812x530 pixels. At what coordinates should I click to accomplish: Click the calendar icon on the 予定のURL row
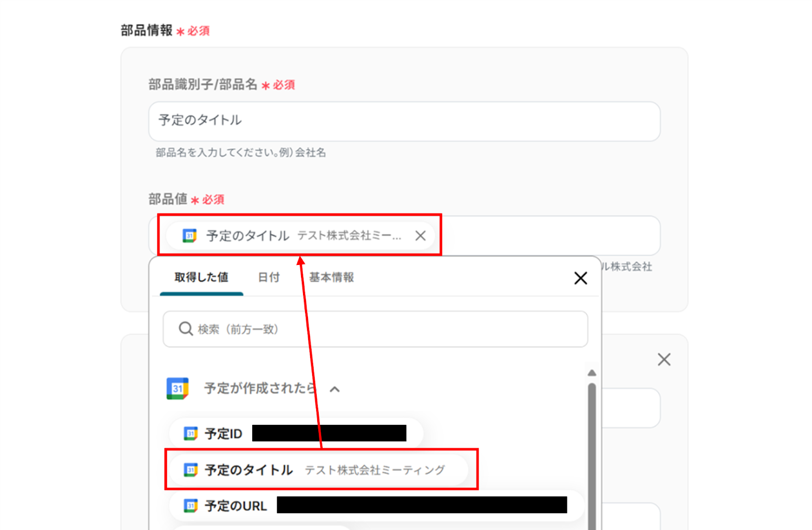point(190,506)
